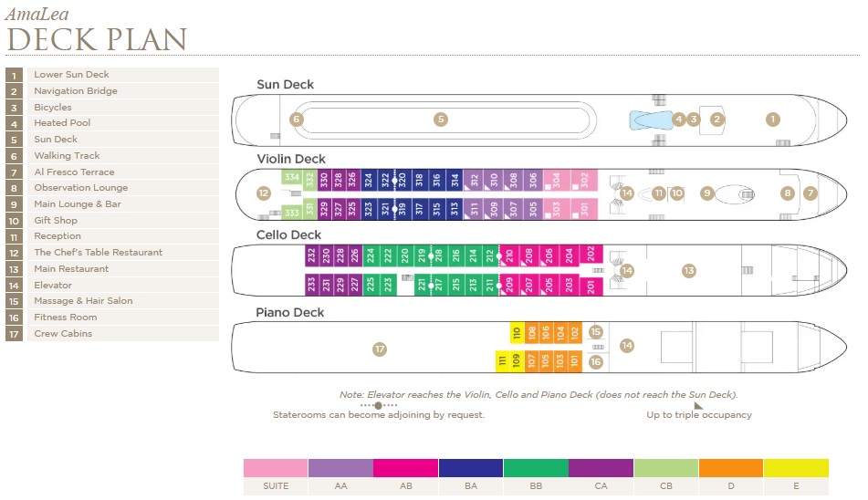Select yellow stateroom 111 on Piano Deck

pyautogui.click(x=502, y=361)
